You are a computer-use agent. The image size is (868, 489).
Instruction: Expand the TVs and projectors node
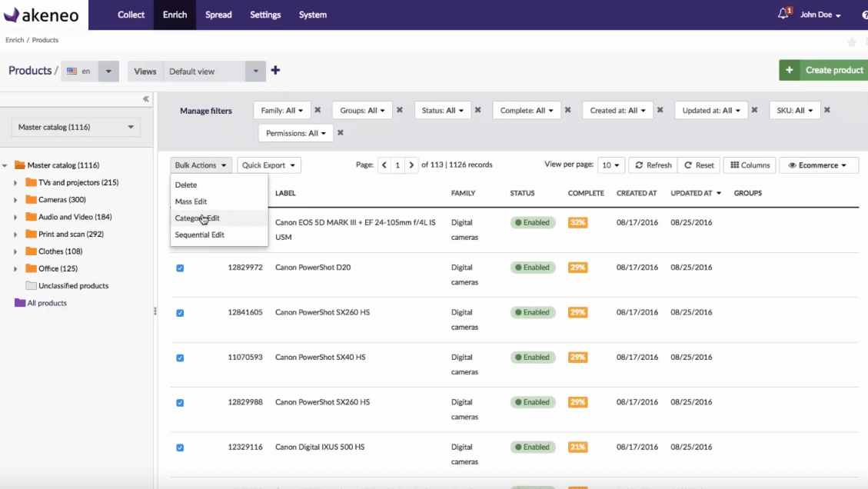[x=15, y=182]
